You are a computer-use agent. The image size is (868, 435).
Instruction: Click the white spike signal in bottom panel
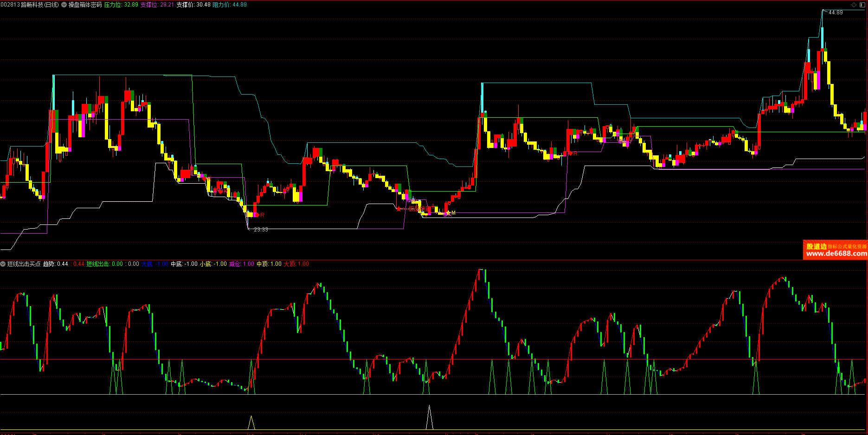pos(430,417)
